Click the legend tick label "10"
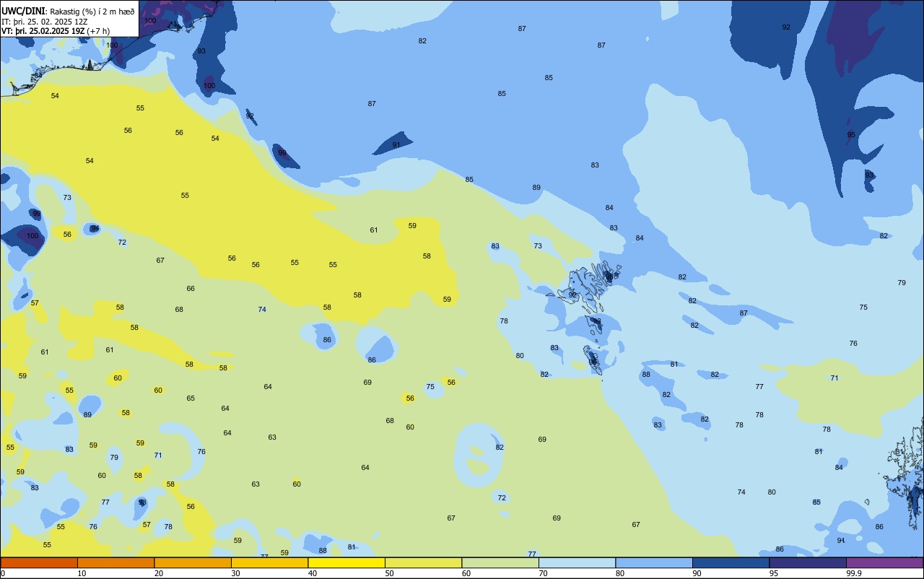Viewport: 924px width, 579px height. tap(82, 573)
